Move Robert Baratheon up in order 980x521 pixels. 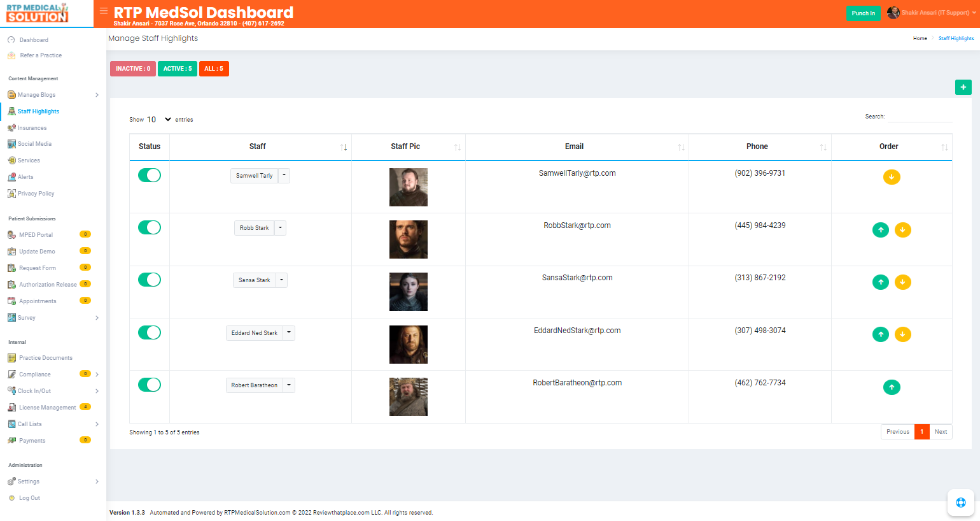(892, 387)
